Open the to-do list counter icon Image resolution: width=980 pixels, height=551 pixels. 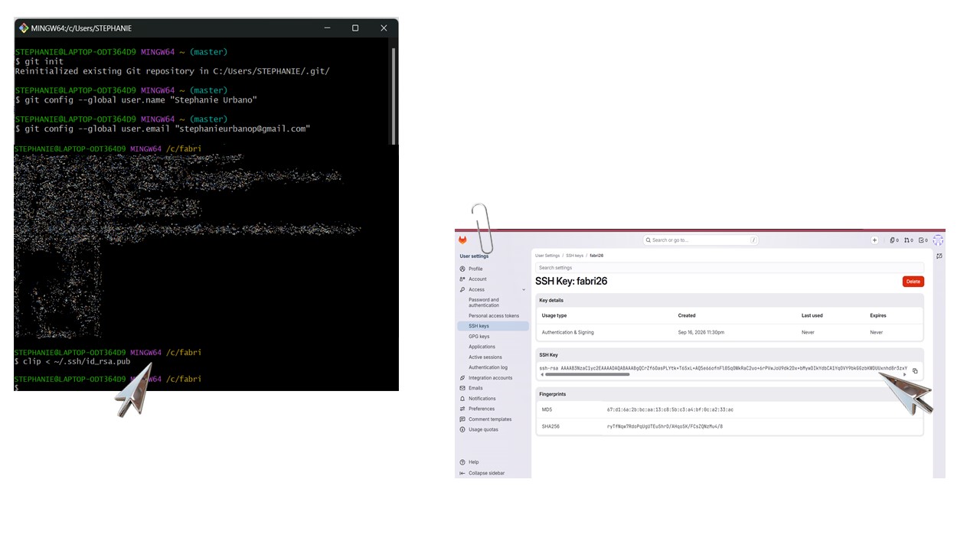(923, 240)
